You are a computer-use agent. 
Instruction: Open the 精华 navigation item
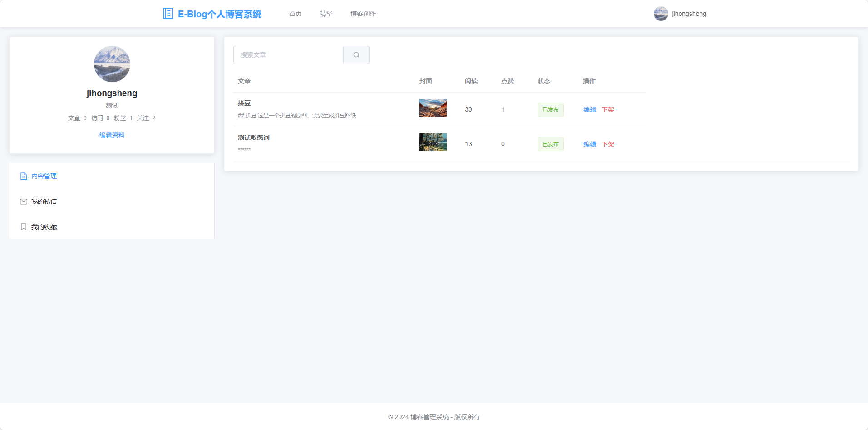pyautogui.click(x=326, y=14)
